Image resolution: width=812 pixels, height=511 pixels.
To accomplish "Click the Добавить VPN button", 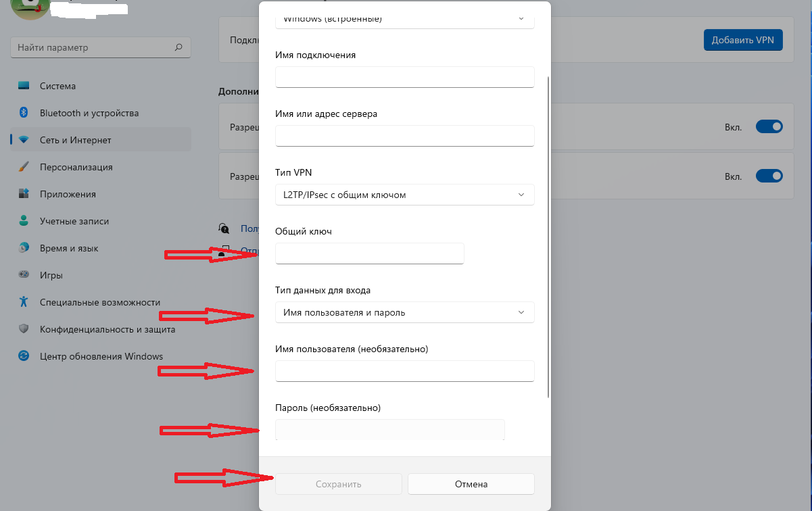I will pyautogui.click(x=742, y=40).
